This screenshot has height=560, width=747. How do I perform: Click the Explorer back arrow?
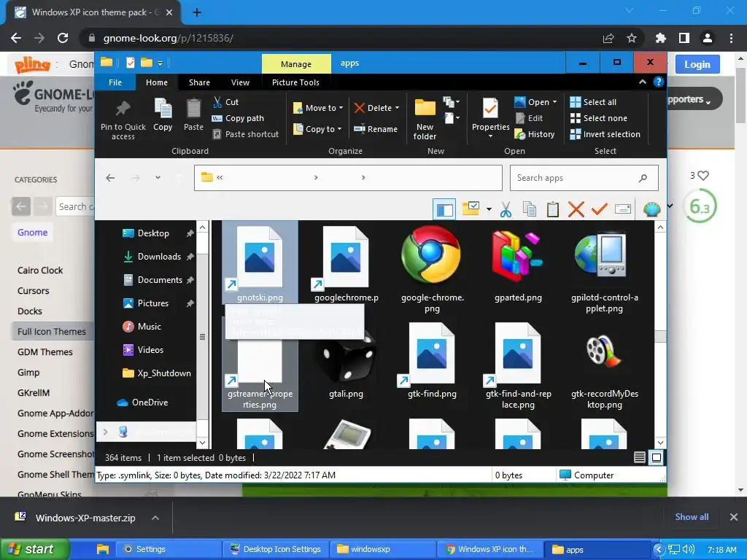111,178
